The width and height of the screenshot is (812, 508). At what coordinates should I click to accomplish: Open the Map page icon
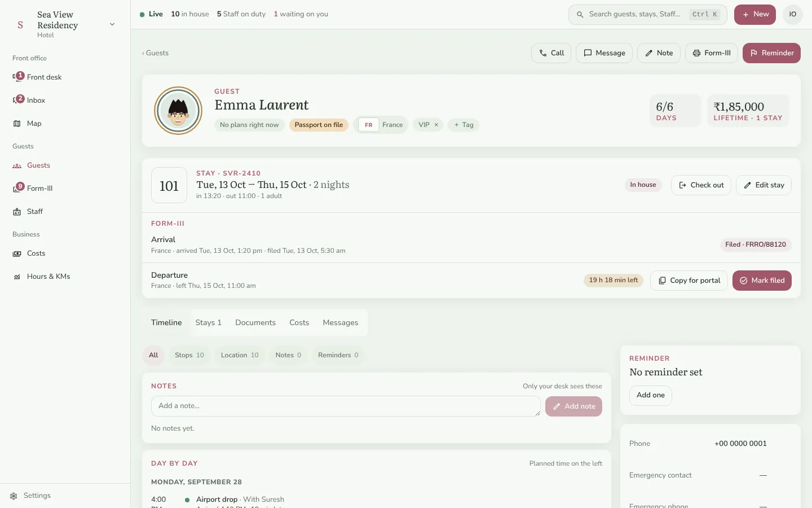pyautogui.click(x=17, y=124)
